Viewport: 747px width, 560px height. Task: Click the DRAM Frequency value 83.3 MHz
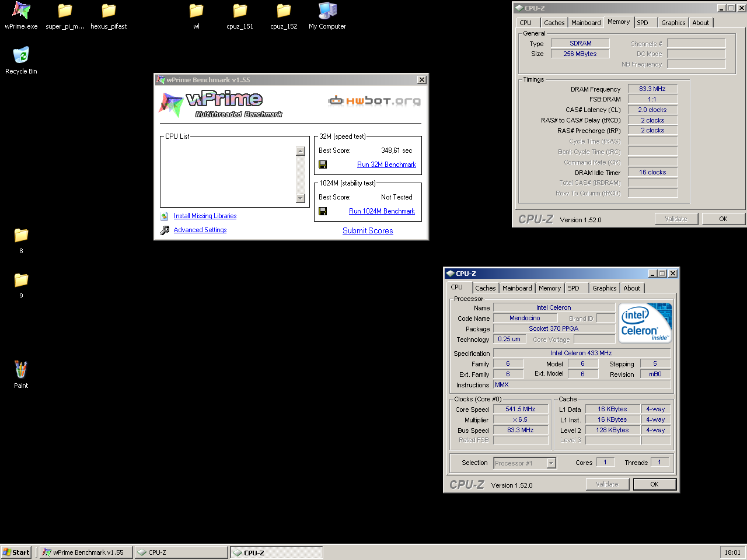pyautogui.click(x=652, y=89)
